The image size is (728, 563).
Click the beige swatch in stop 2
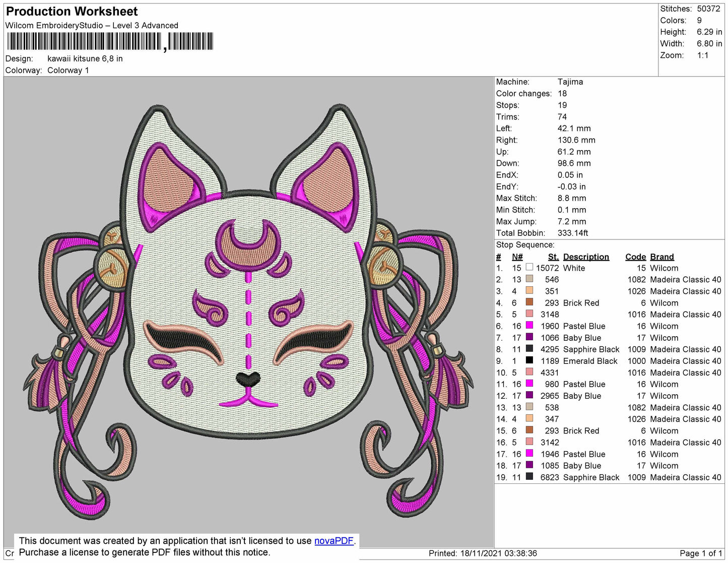(x=530, y=279)
